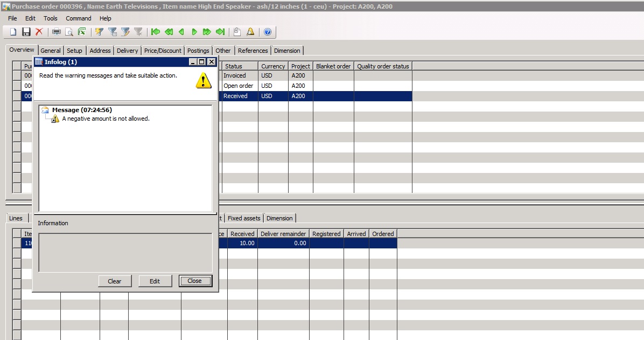
Task: Click the New record icon in toolbar
Action: point(13,32)
